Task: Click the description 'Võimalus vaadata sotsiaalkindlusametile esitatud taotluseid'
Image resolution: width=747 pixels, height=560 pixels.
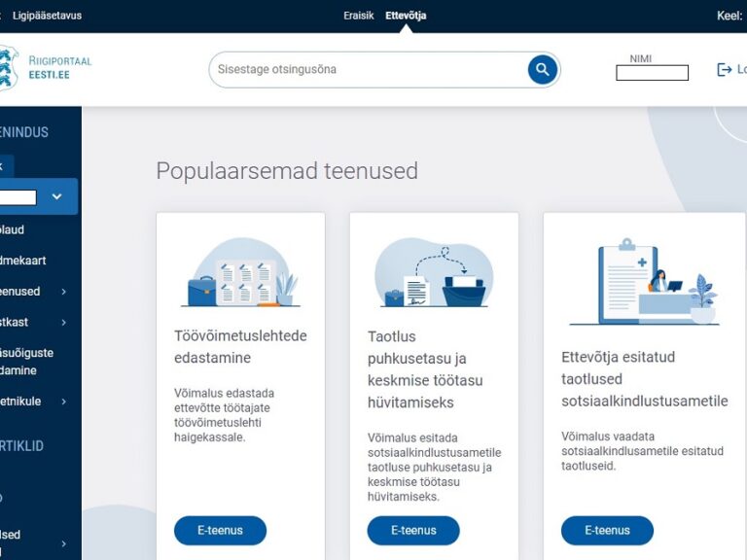Action: [642, 451]
